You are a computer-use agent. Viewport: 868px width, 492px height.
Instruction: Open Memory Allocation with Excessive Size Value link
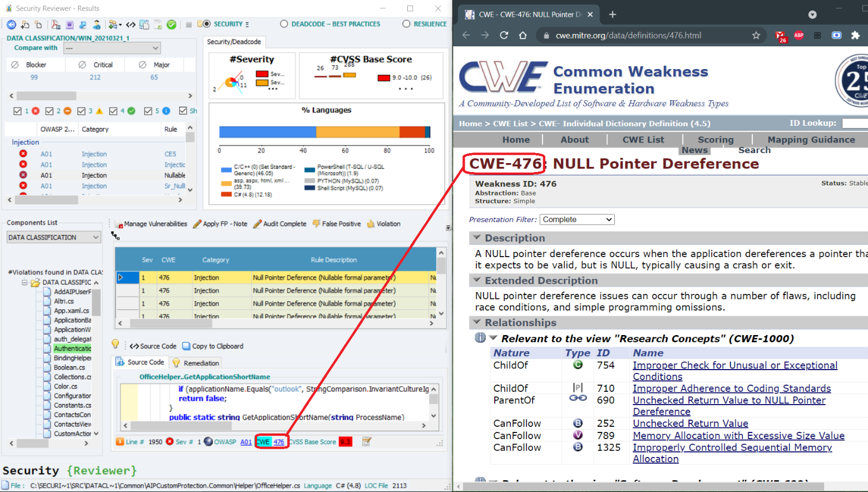point(738,436)
